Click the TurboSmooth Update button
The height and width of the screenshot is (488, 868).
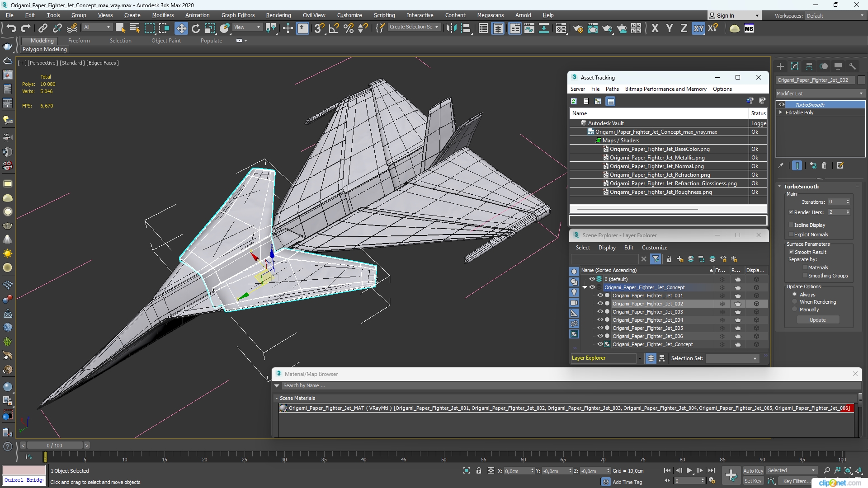[x=818, y=320]
